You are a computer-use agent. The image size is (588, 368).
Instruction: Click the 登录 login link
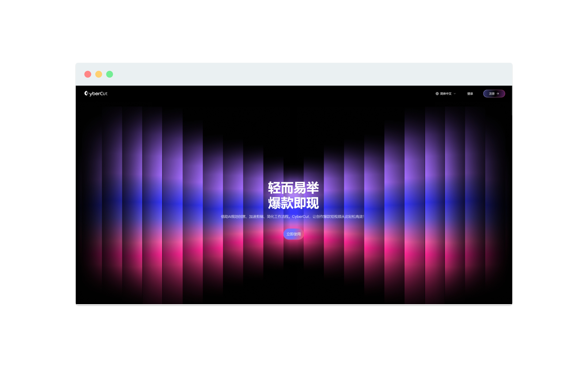(x=470, y=94)
